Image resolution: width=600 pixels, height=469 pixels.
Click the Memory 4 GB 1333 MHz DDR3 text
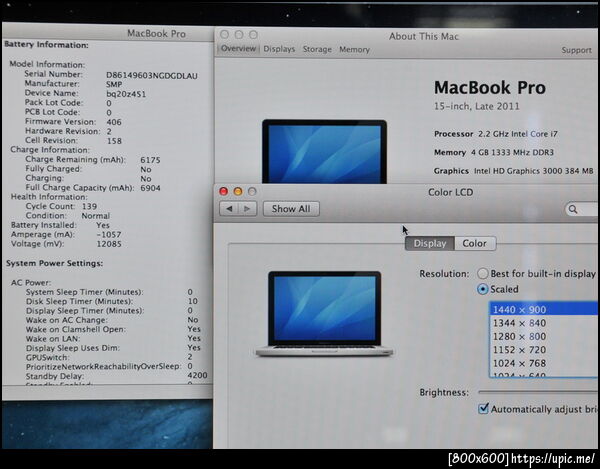494,153
